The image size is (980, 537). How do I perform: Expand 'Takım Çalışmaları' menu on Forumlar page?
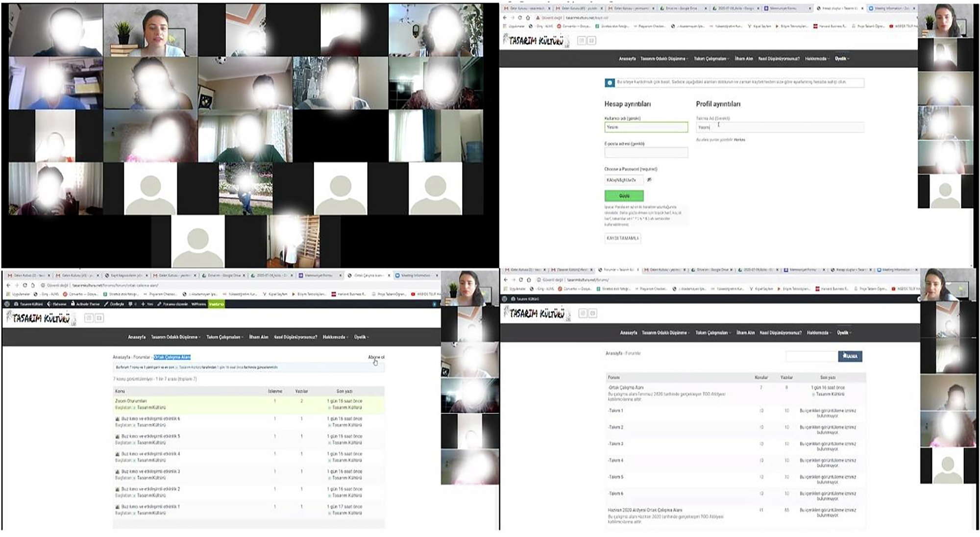[x=712, y=333]
